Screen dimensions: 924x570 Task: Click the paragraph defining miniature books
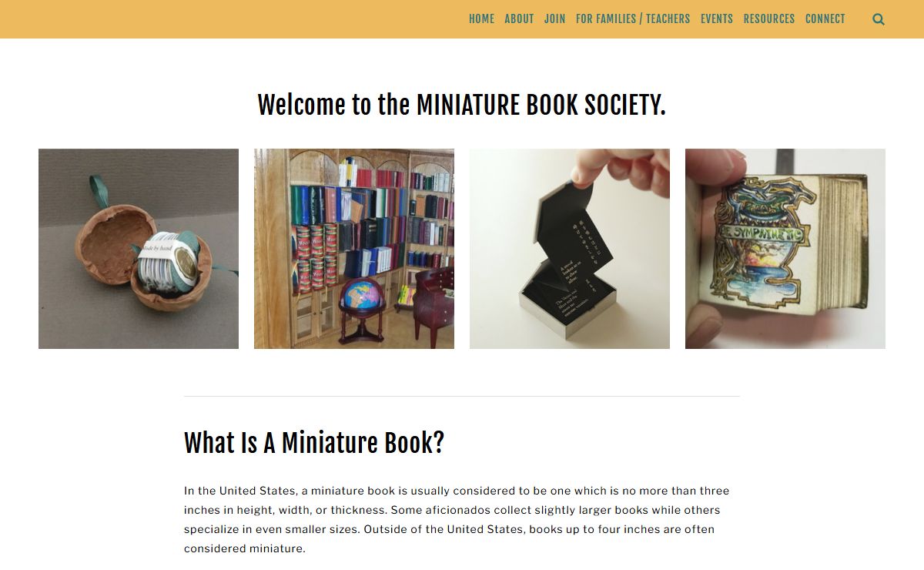(457, 520)
